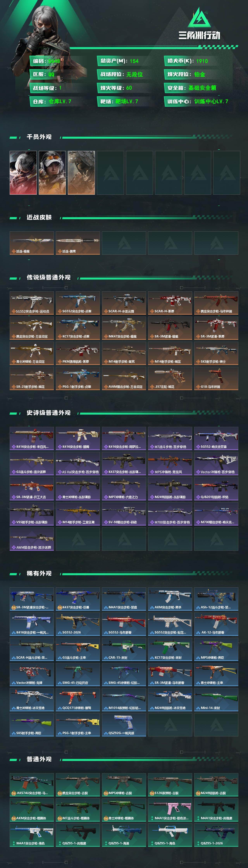Click the 三角洲行动 triangle logo

(x=199, y=18)
